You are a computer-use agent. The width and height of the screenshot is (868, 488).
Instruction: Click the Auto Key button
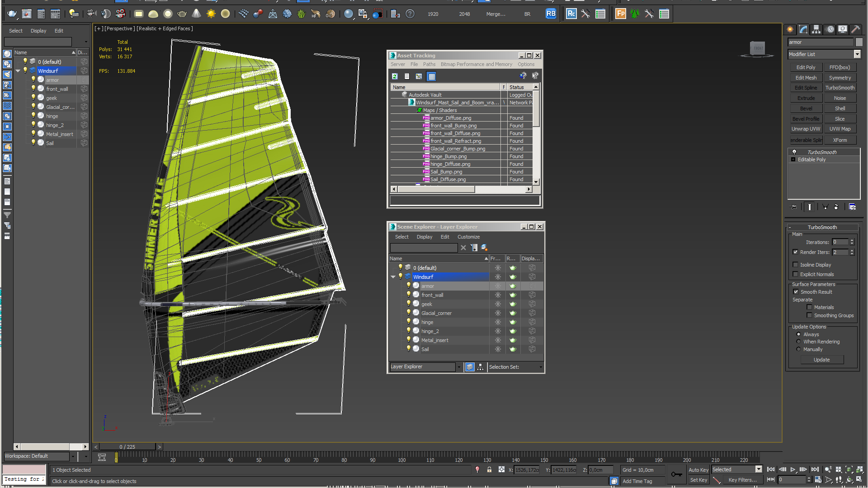698,470
